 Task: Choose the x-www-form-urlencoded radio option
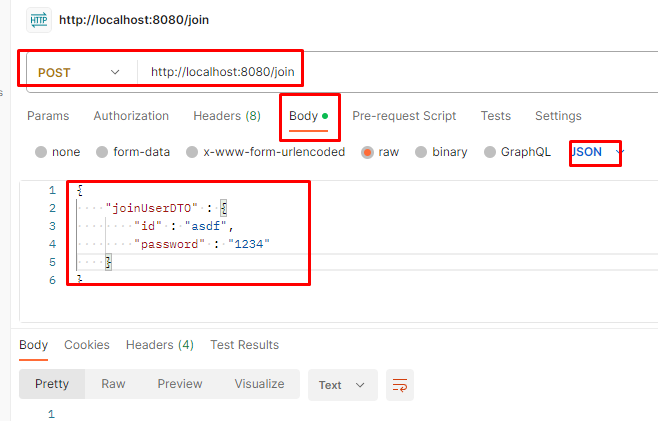192,152
